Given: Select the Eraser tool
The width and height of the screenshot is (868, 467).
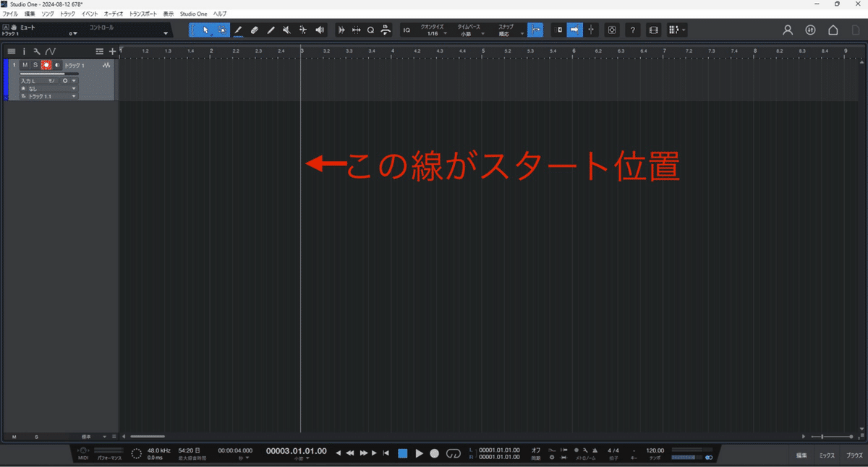Looking at the screenshot, I should pos(255,30).
